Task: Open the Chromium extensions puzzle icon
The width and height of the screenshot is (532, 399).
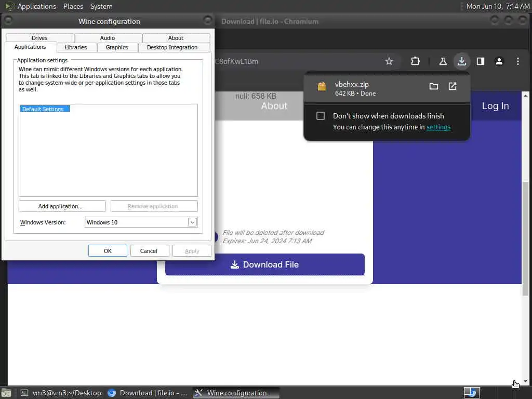Action: click(x=415, y=61)
